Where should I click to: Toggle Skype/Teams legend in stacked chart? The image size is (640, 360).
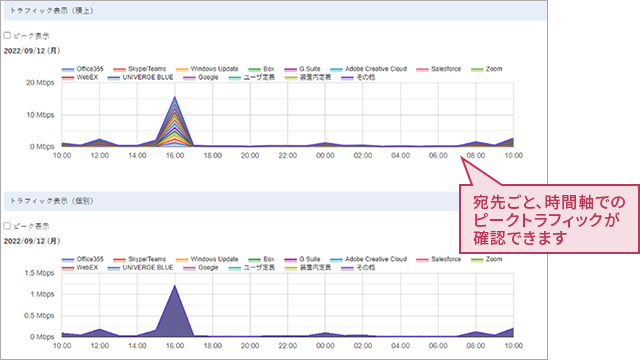click(140, 69)
